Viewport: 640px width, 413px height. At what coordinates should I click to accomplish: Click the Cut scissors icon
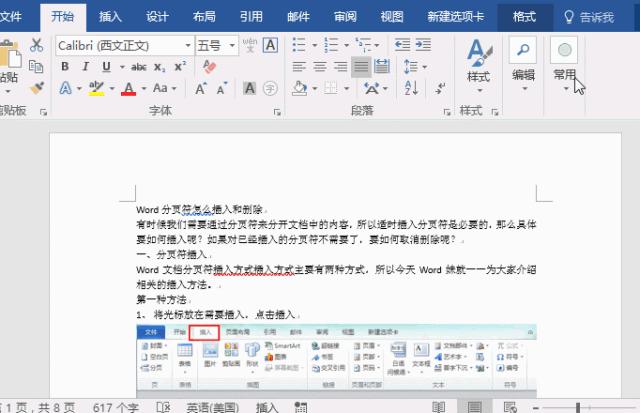click(36, 45)
